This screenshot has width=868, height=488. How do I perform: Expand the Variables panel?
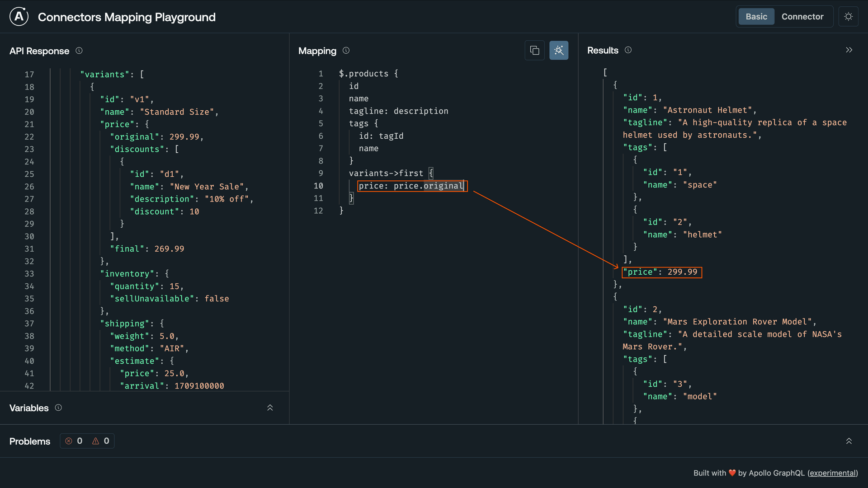(x=270, y=408)
